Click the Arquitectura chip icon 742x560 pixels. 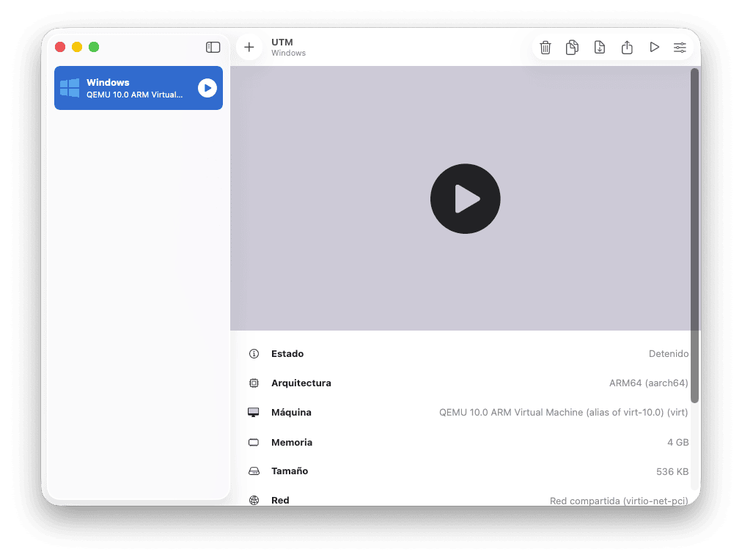point(254,383)
